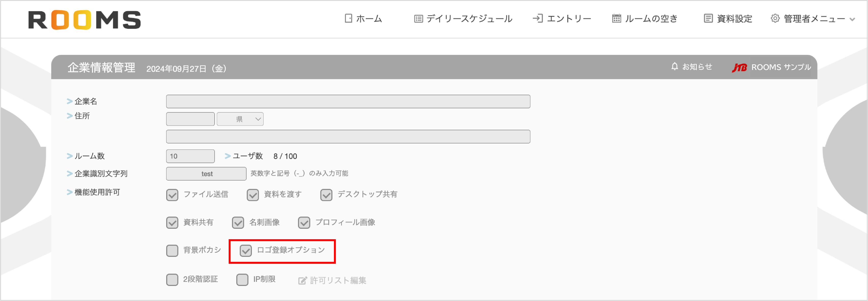Disable the ロゴ登録オプション checkbox
The height and width of the screenshot is (301, 868).
[x=245, y=251]
